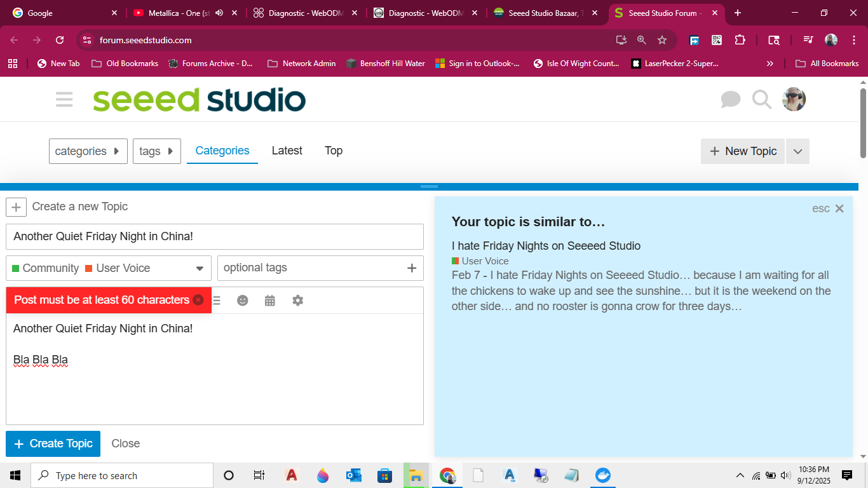Open Docker Desktop from taskbar
This screenshot has width=868, height=488.
602,475
